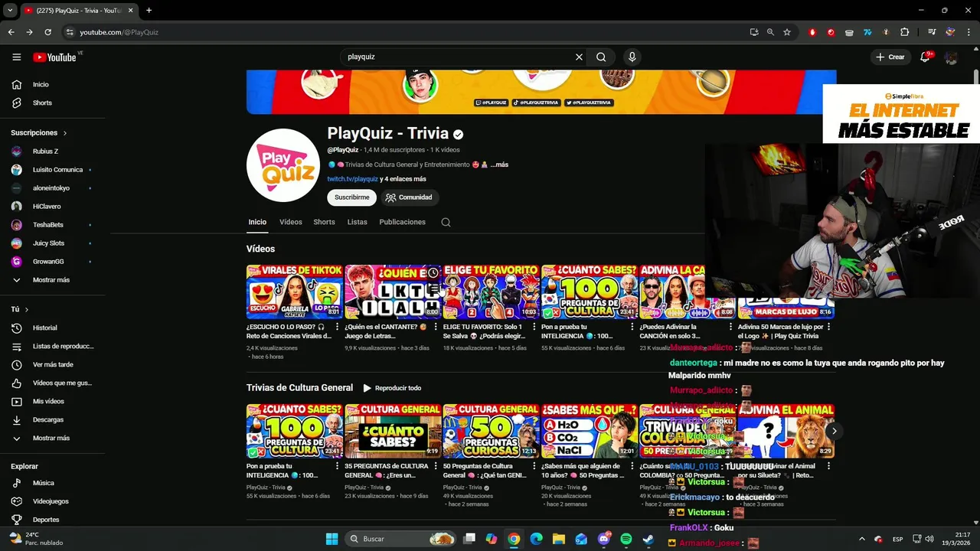
Task: Switch to the Publicaciones channel tab
Action: tap(402, 222)
